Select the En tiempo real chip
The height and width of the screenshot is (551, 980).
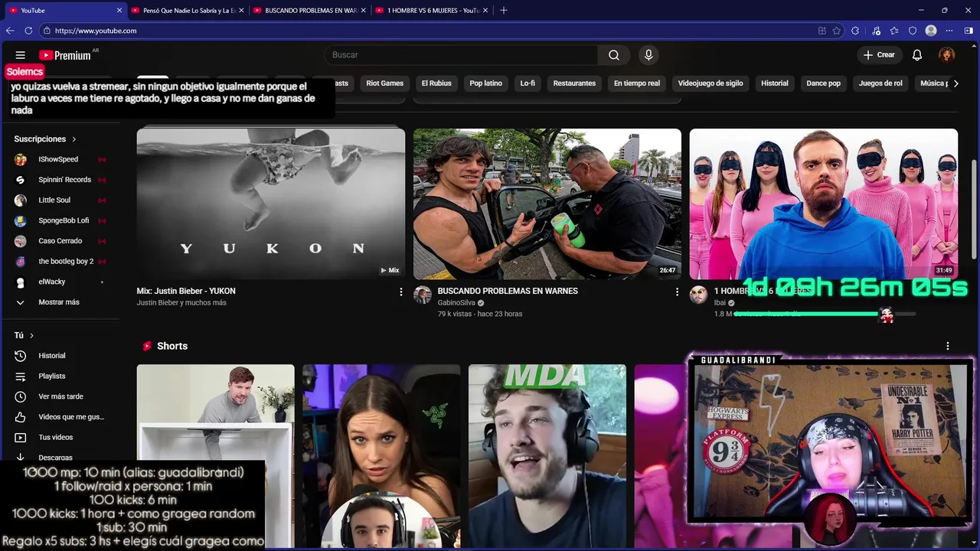point(637,83)
